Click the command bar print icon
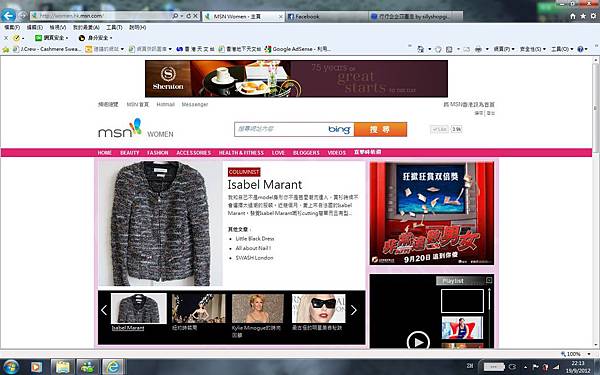Screen dimensions: 600x375 pyautogui.click(x=478, y=49)
